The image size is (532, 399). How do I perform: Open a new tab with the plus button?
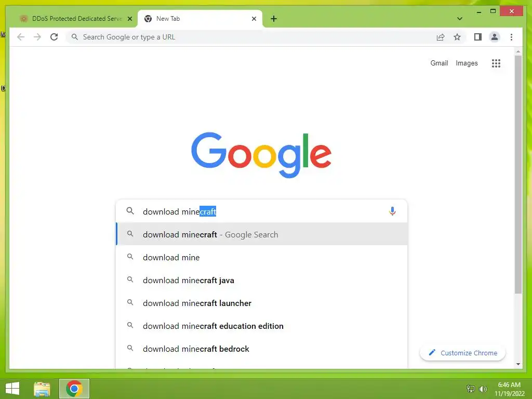(x=274, y=19)
